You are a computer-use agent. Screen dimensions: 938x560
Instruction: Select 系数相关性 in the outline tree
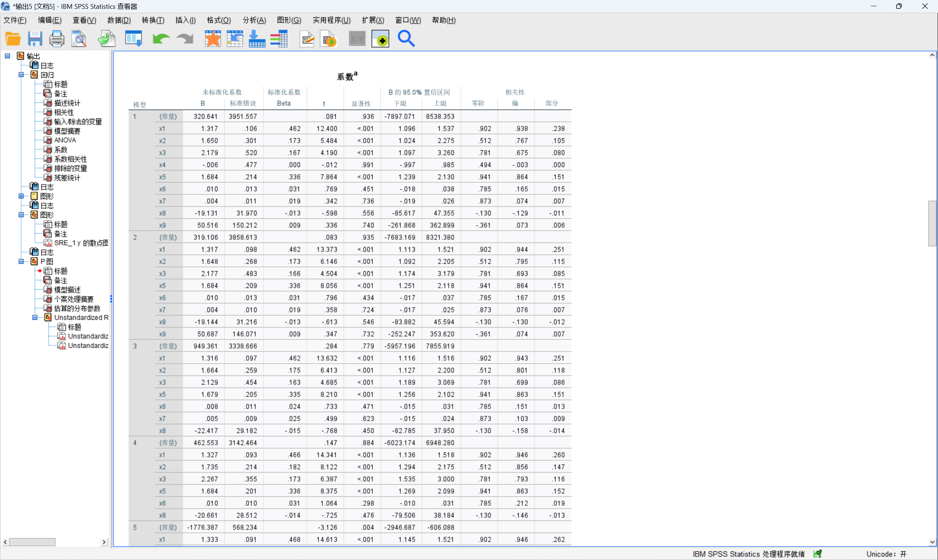(70, 159)
